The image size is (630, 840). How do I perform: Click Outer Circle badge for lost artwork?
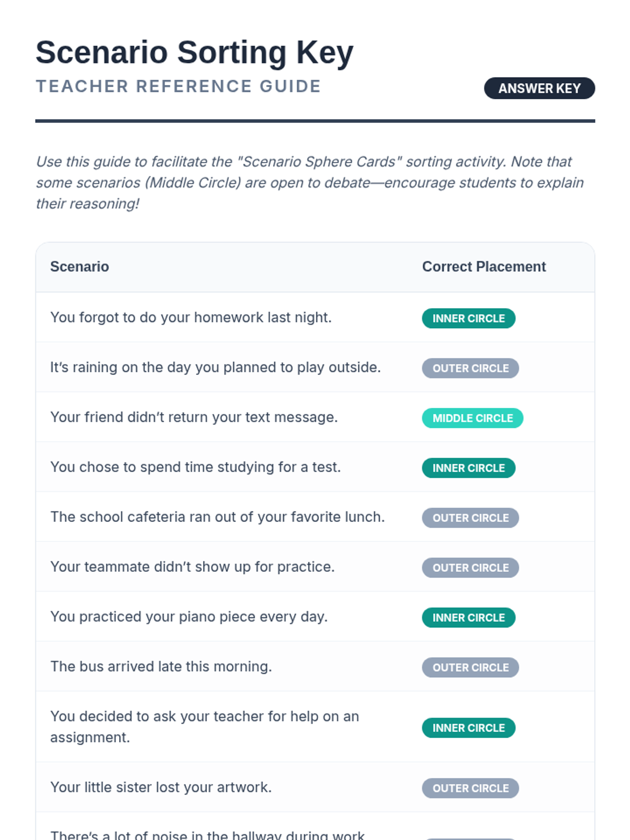click(x=470, y=788)
